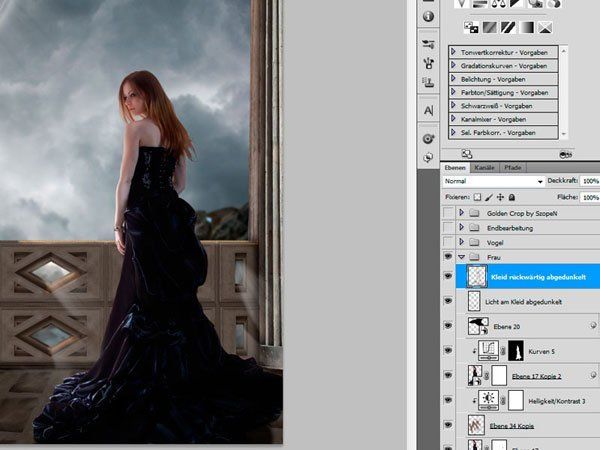This screenshot has width=600, height=450.
Task: Expand the Vogel layer group
Action: (x=461, y=241)
